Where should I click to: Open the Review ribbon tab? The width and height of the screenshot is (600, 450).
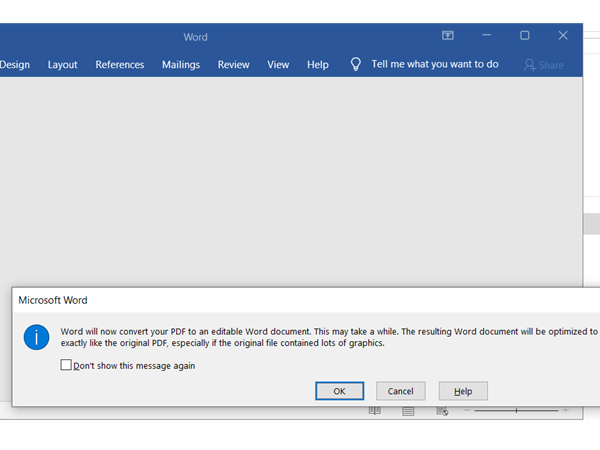pos(233,65)
